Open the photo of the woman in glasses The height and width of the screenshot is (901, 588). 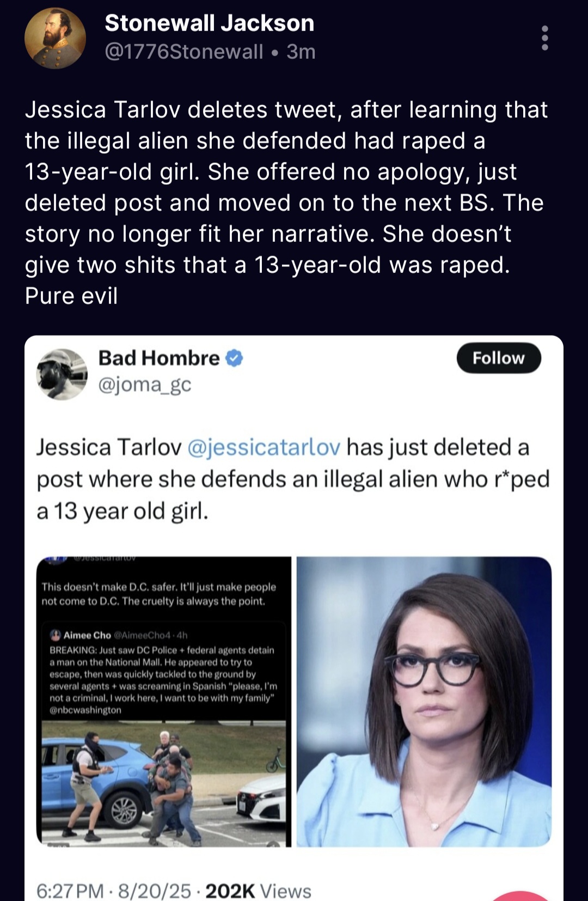[424, 702]
